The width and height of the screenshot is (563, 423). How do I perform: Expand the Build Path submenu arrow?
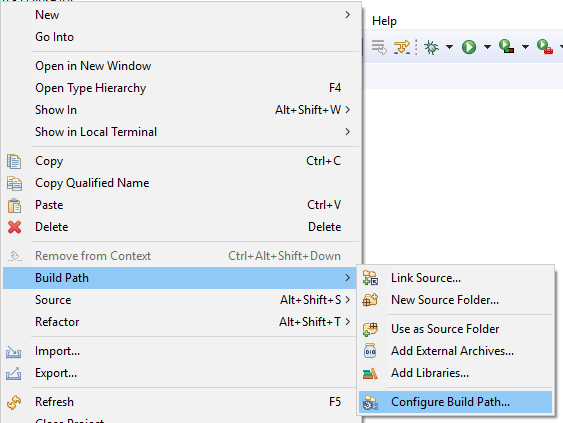348,278
